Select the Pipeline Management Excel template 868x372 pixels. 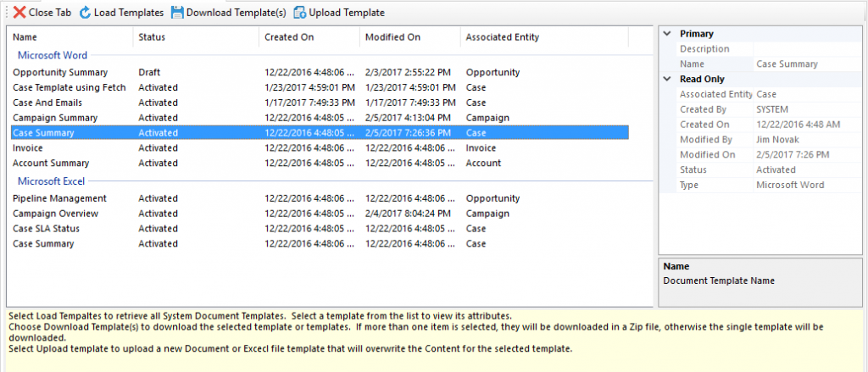(320, 198)
